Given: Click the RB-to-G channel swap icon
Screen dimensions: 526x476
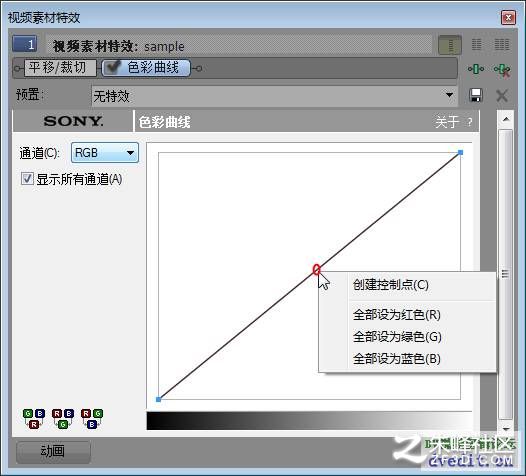Looking at the screenshot, I should (63, 419).
